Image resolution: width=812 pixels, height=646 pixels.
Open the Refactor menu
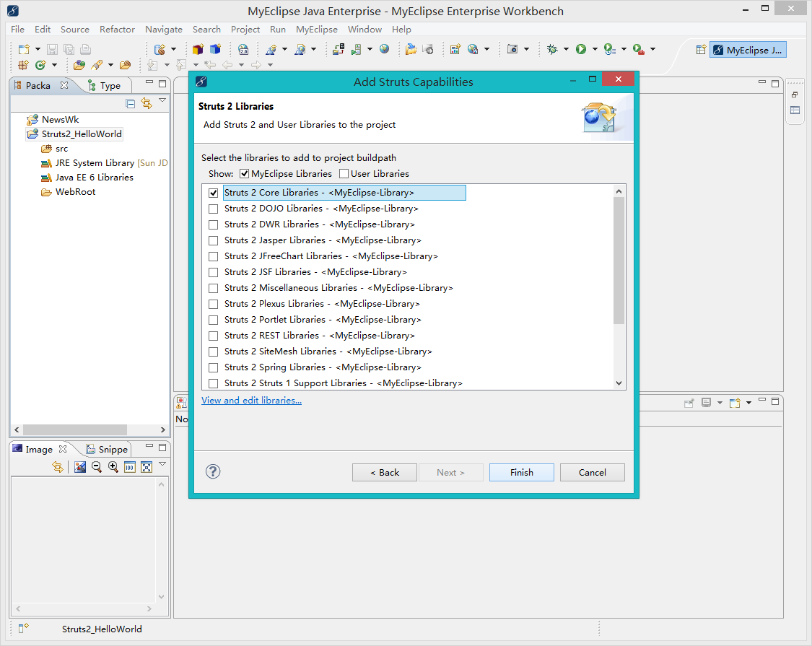click(117, 30)
